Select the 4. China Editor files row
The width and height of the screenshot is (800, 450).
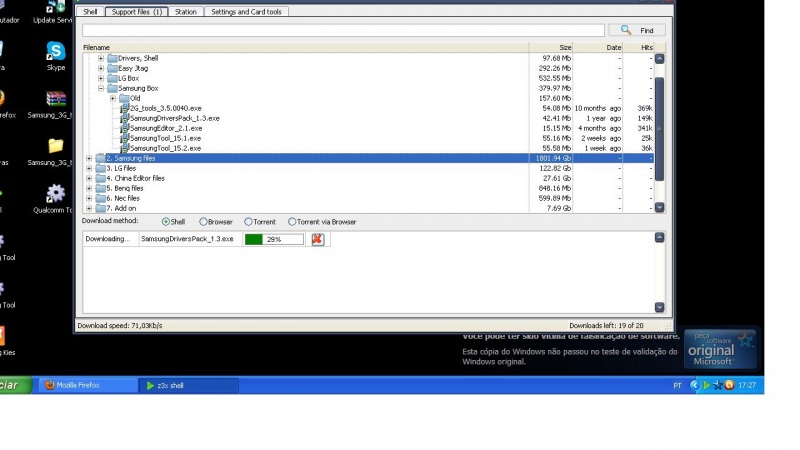tap(368, 178)
